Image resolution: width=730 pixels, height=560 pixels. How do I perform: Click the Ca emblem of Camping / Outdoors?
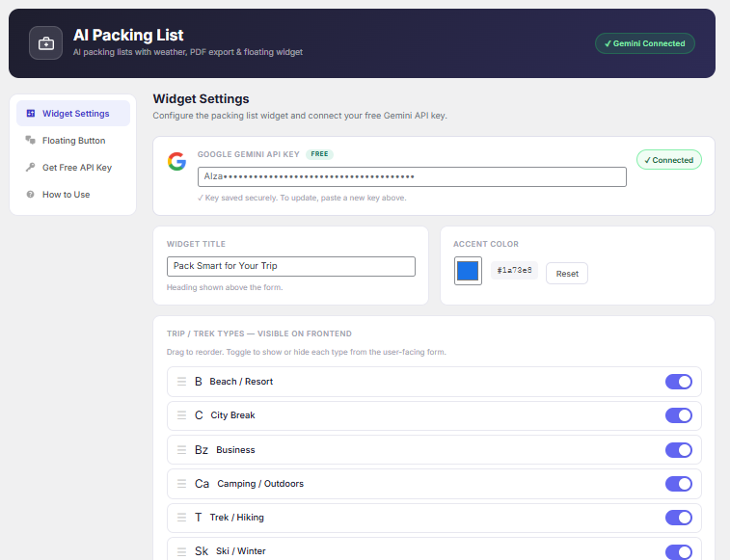point(202,484)
